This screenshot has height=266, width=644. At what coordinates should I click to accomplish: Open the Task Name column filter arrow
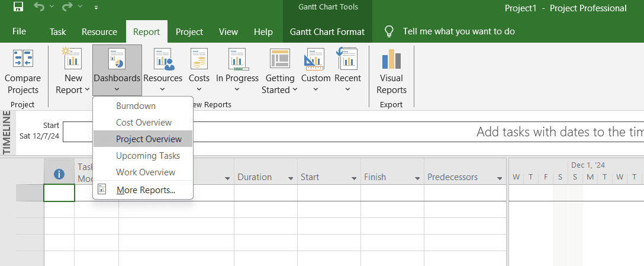[227, 178]
